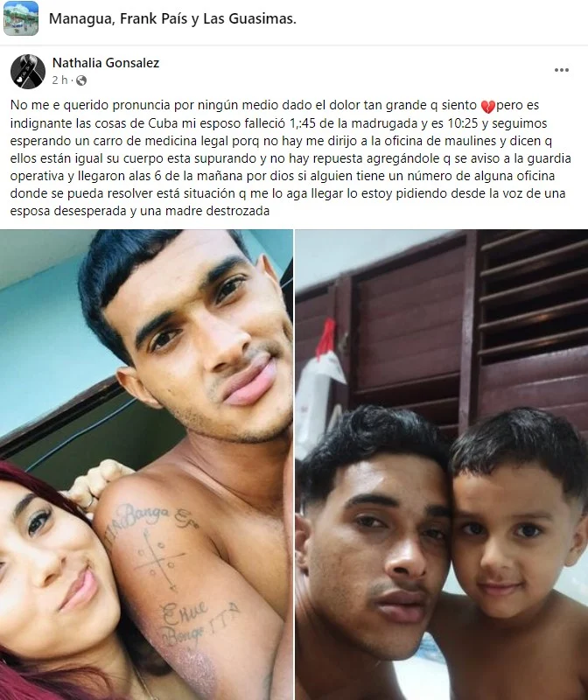Open the right photo with child
This screenshot has height=700, width=588.
point(442,465)
